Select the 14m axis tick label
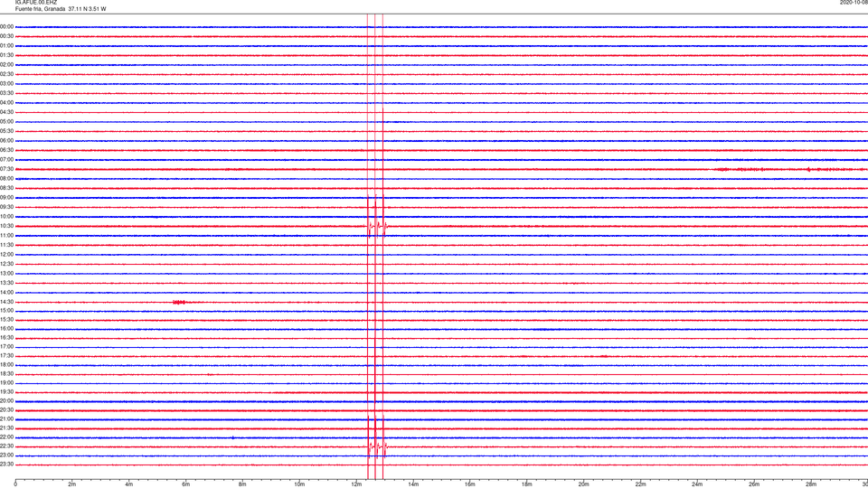The height and width of the screenshot is (488, 868). (413, 484)
